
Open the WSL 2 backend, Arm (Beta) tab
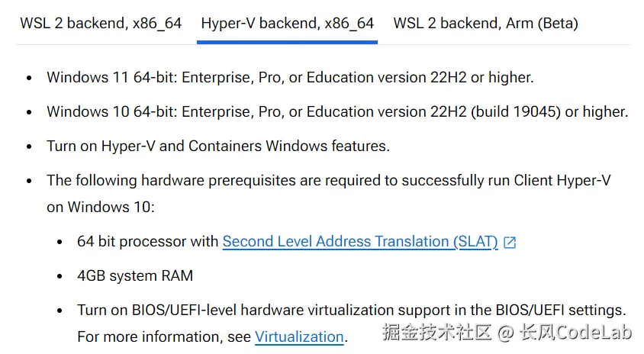[x=485, y=23]
